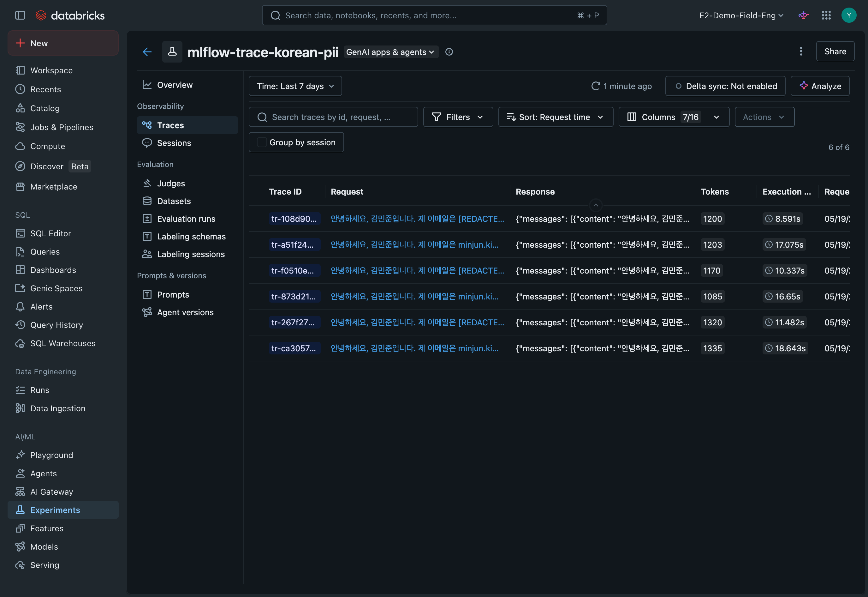Open trace tr-ca3057 request link
Screen dimensions: 868x597
[x=414, y=348]
